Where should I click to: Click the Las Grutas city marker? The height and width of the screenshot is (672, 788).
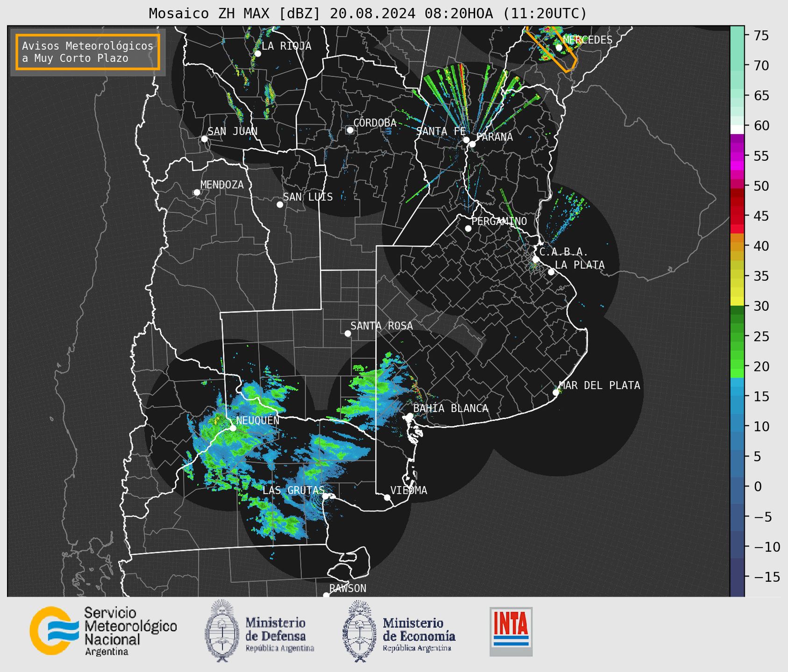coord(325,496)
